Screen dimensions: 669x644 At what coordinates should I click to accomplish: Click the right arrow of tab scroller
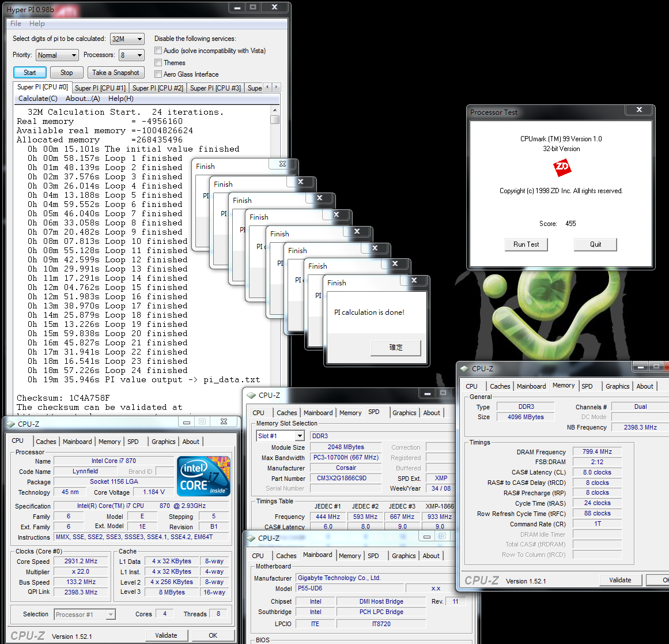(277, 87)
